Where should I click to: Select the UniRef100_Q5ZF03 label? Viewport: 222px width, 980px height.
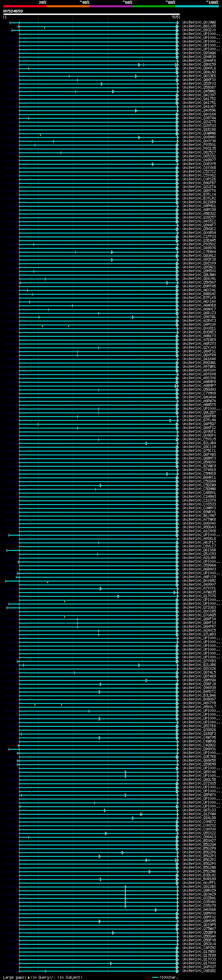click(x=199, y=84)
